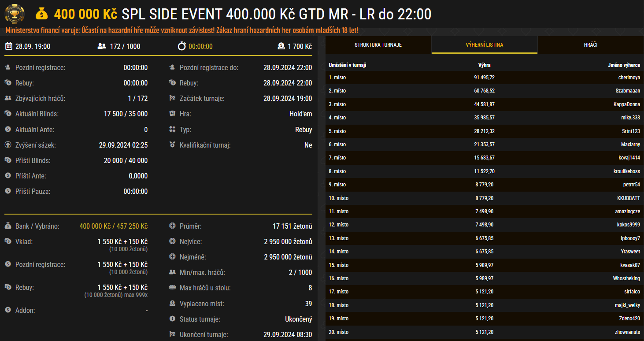Select the Výherní listina tab
The height and width of the screenshot is (341, 644).
click(485, 45)
